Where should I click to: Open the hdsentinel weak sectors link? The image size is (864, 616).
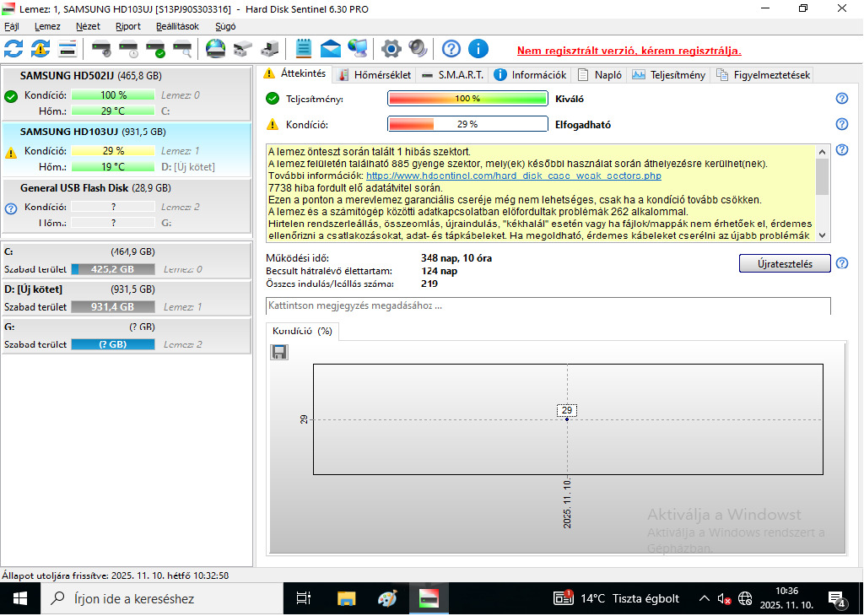click(x=514, y=176)
